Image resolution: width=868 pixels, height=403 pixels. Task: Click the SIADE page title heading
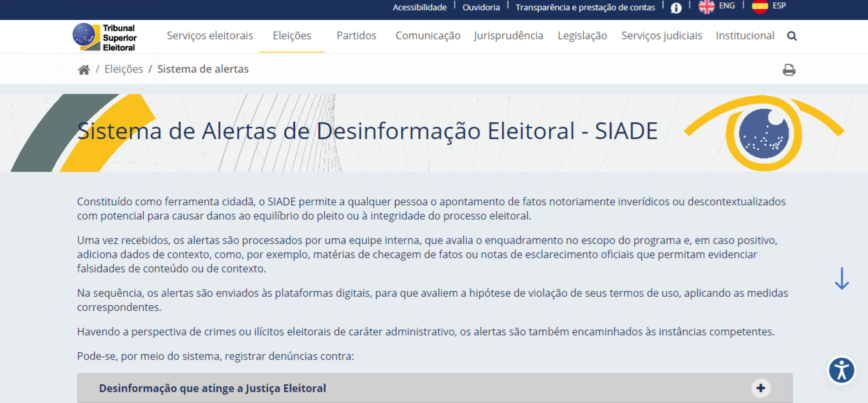pos(368,131)
